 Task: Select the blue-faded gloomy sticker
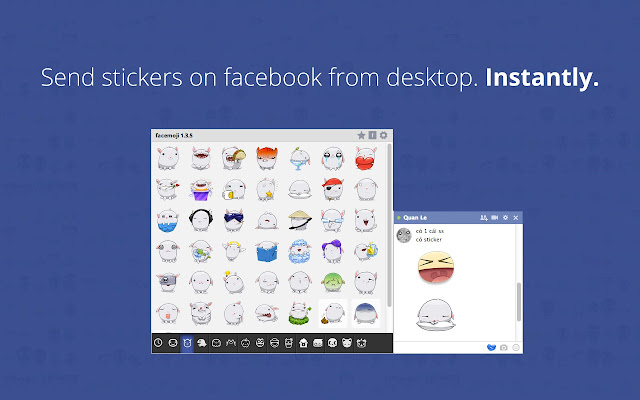click(x=365, y=313)
